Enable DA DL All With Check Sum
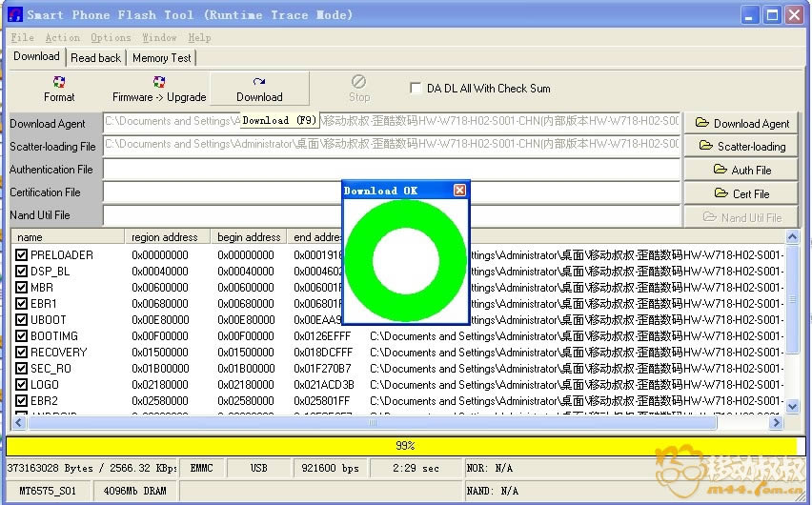Viewport: 812px width, 505px height. click(x=416, y=89)
